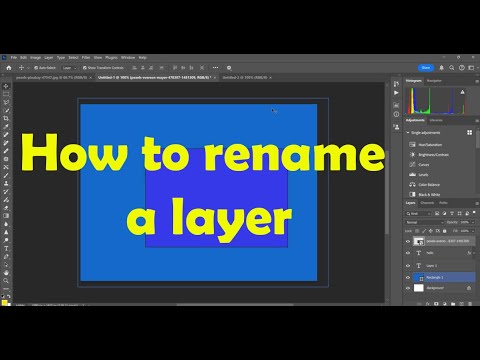Select the Path Selection arrow tool
This screenshot has width=480, height=360.
point(6,265)
